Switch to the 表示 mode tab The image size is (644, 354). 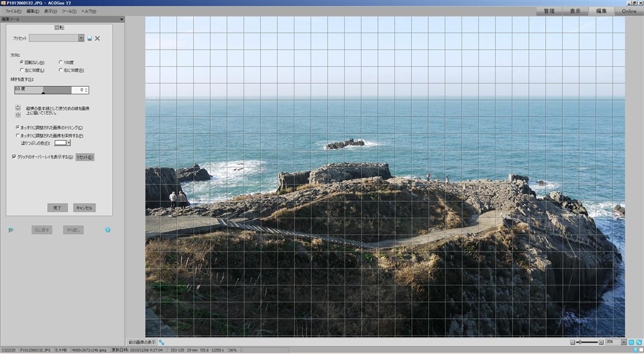pyautogui.click(x=575, y=11)
